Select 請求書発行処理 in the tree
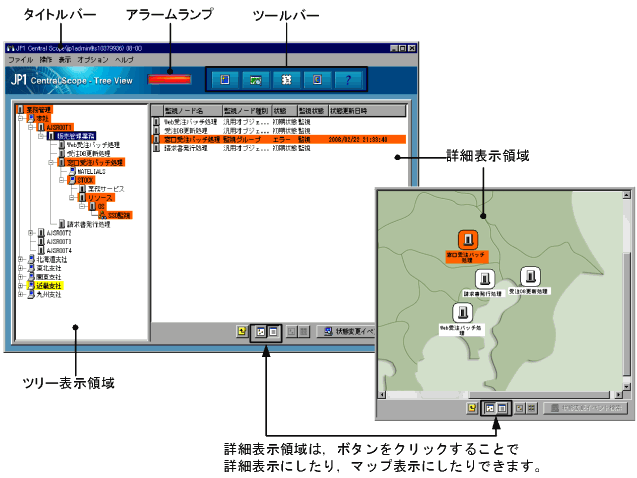Image resolution: width=637 pixels, height=478 pixels. click(x=89, y=224)
